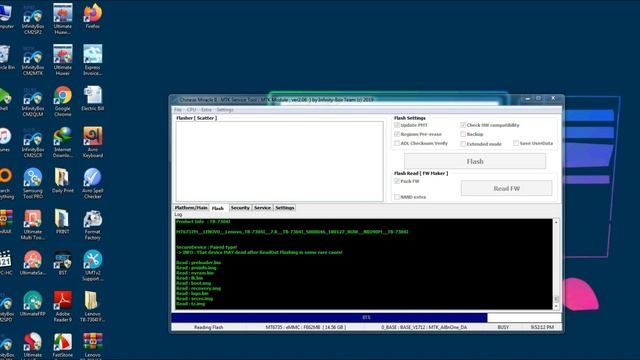Open the Express Invoice desktop icon
This screenshot has width=640, height=360.
point(93,60)
